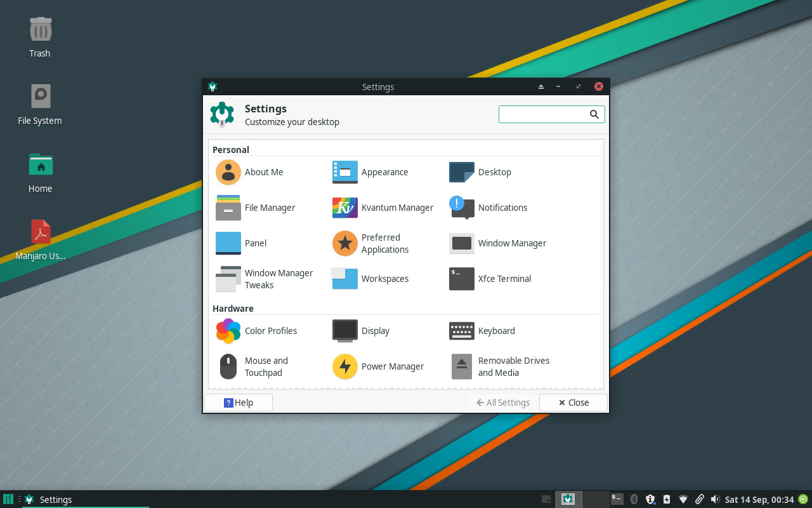Open Preferred Applications

pyautogui.click(x=371, y=243)
